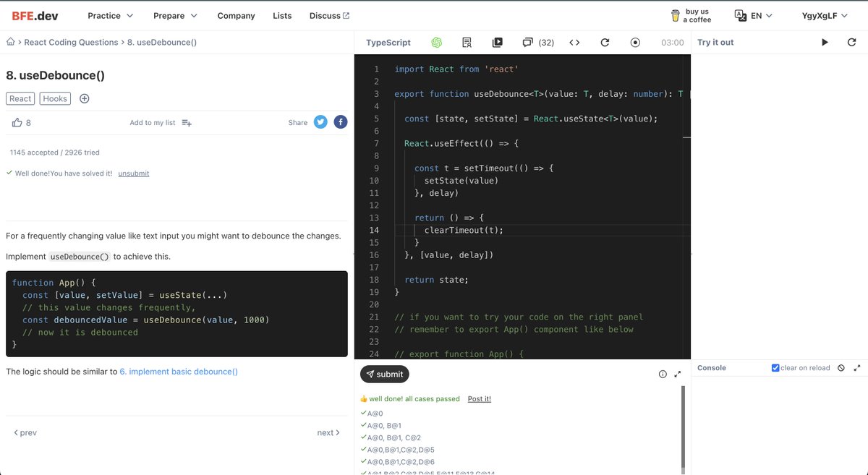The width and height of the screenshot is (868, 475).
Task: Expand the Console panel
Action: (x=857, y=367)
